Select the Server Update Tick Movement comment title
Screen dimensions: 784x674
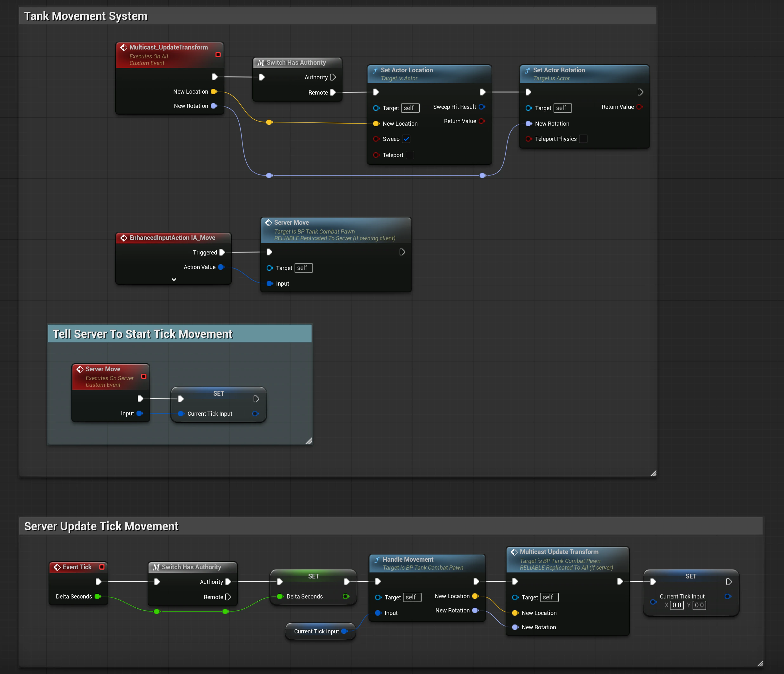(101, 526)
